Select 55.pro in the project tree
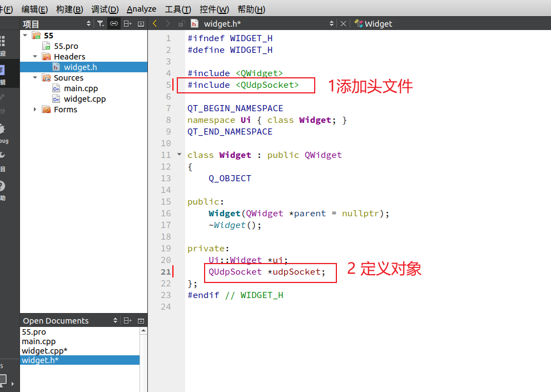 [x=66, y=46]
